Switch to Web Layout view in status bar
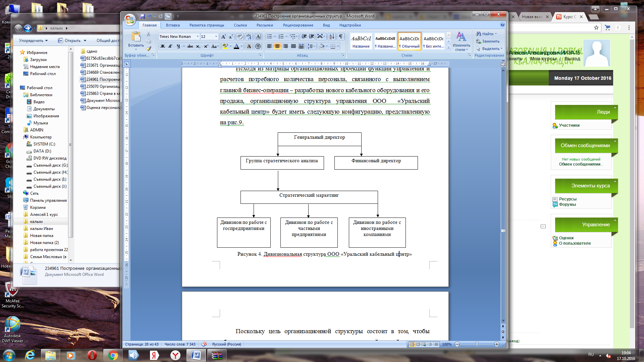Screen dimensions: 644x362 coord(424,344)
